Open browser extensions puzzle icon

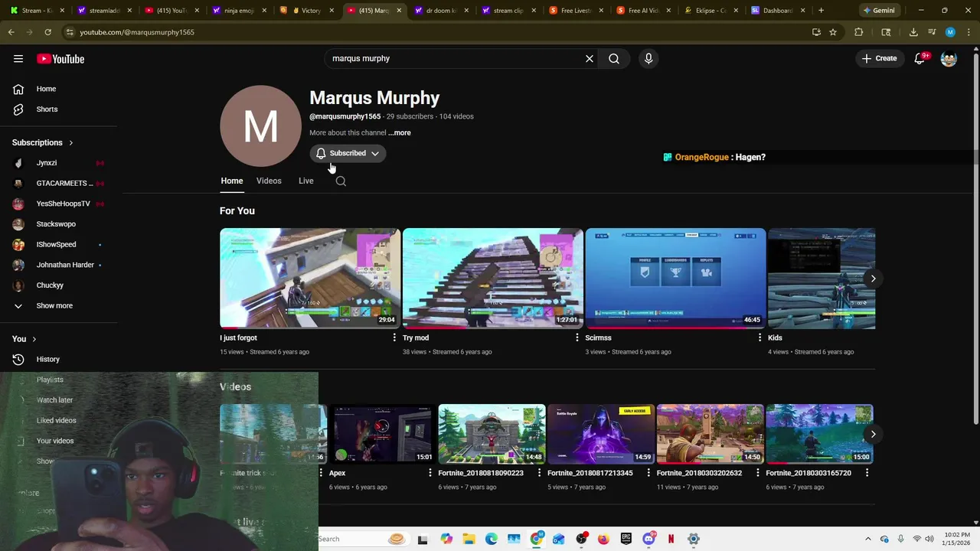click(858, 32)
